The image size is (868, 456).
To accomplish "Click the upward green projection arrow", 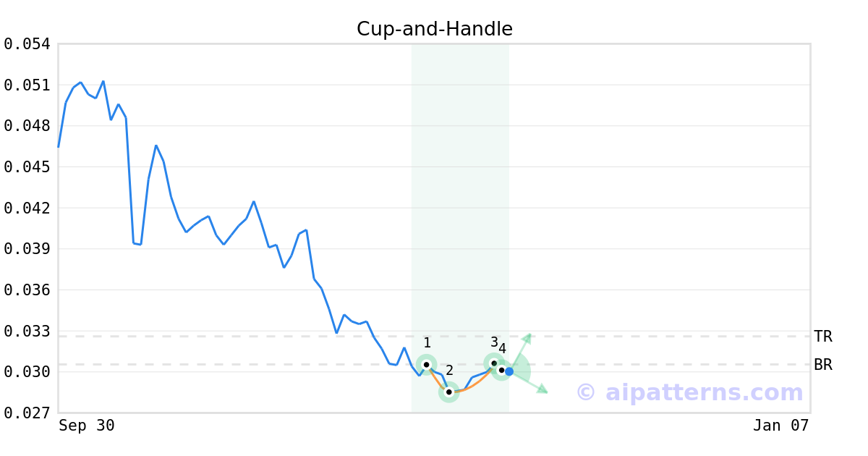I will pyautogui.click(x=527, y=338).
